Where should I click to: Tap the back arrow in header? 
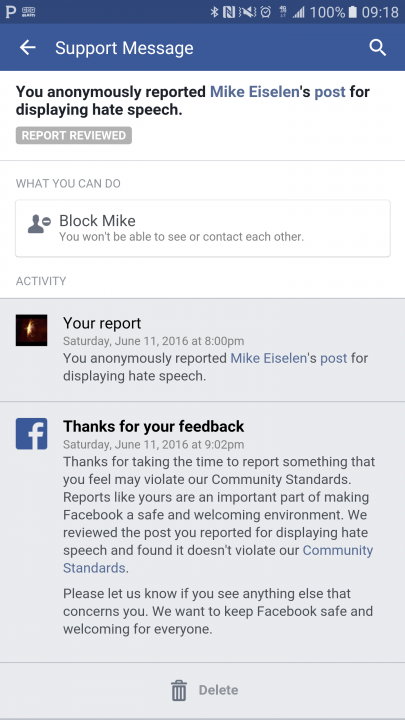(28, 47)
